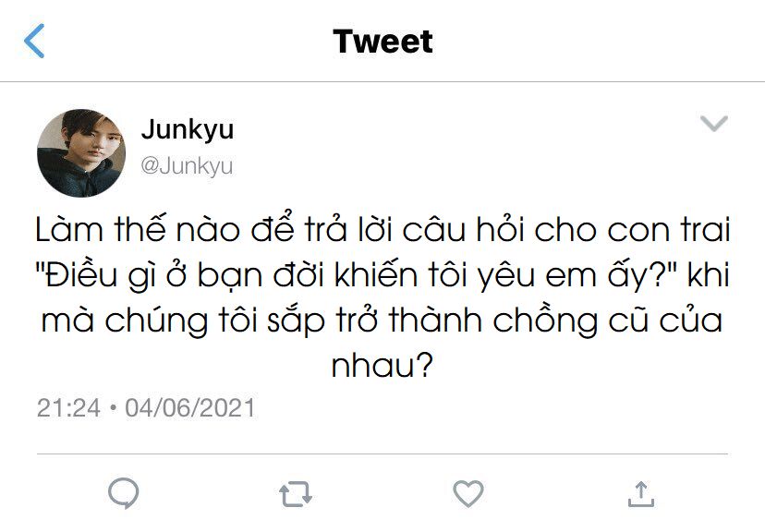This screenshot has width=765, height=532.
Task: Click the retweet arrows icon
Action: (x=295, y=494)
